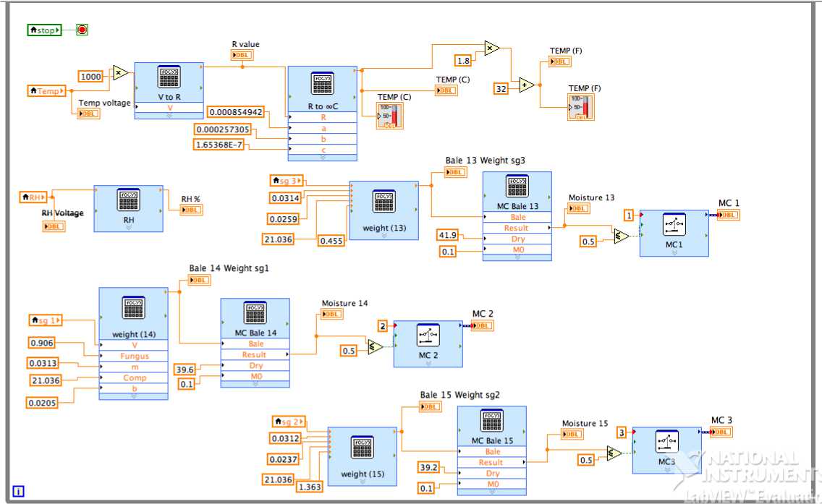Viewport: 822px width, 504px height.
Task: Click the red loop stop condition terminal
Action: (x=82, y=30)
